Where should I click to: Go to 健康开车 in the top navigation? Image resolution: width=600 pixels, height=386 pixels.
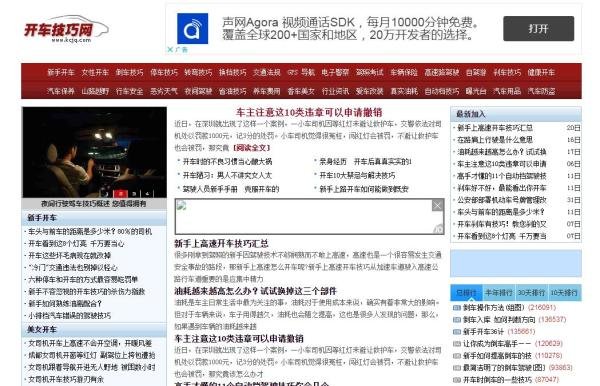point(541,72)
